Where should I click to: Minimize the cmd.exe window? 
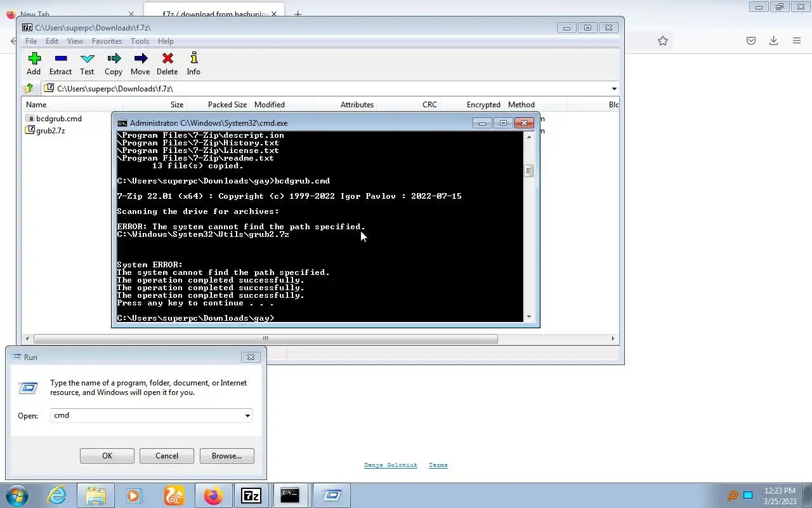click(x=482, y=123)
